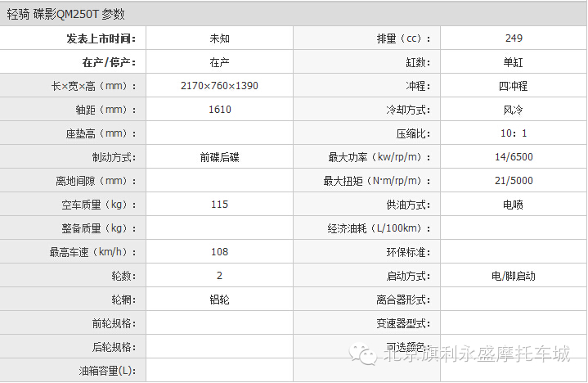Select the 压缩比 label
588x383 pixels.
pyautogui.click(x=413, y=133)
